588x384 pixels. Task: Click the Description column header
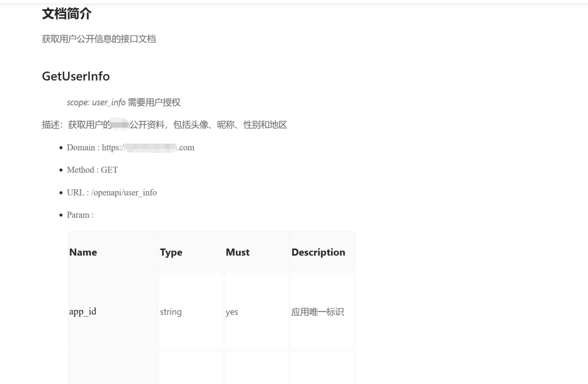pos(322,252)
